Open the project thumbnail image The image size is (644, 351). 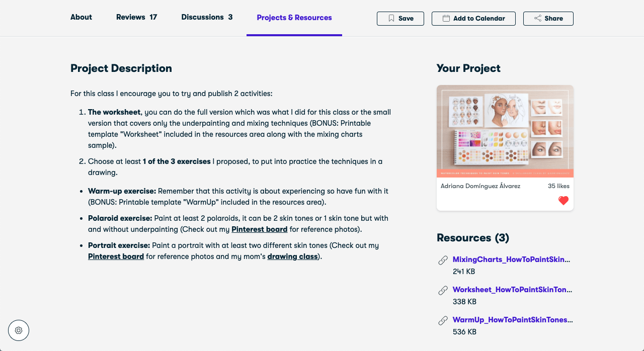505,131
